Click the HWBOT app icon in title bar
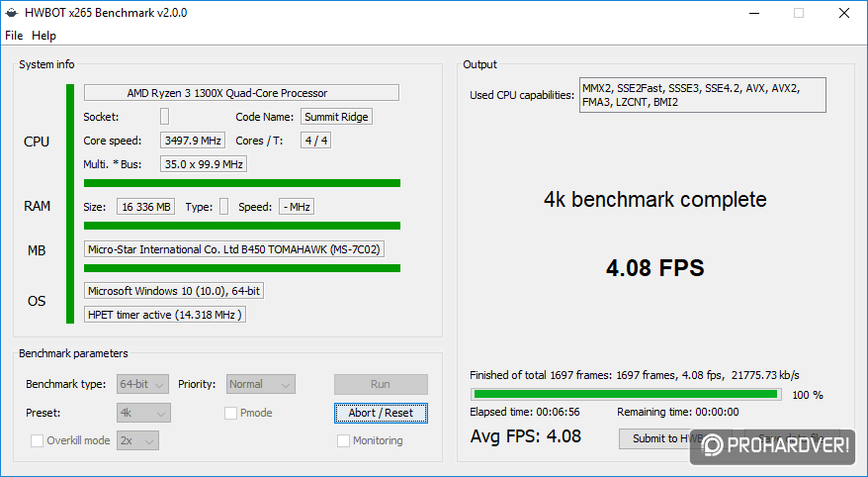The height and width of the screenshot is (477, 868). [x=12, y=13]
